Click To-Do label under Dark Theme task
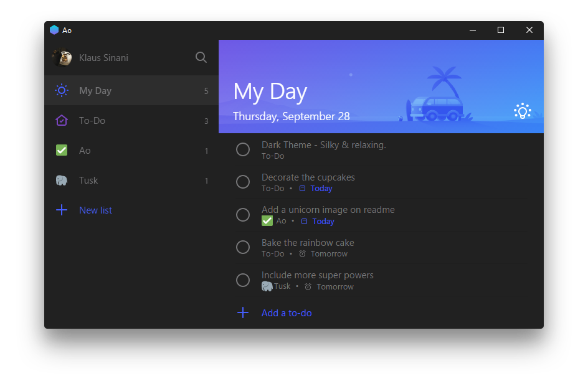This screenshot has width=588, height=381. pyautogui.click(x=273, y=156)
